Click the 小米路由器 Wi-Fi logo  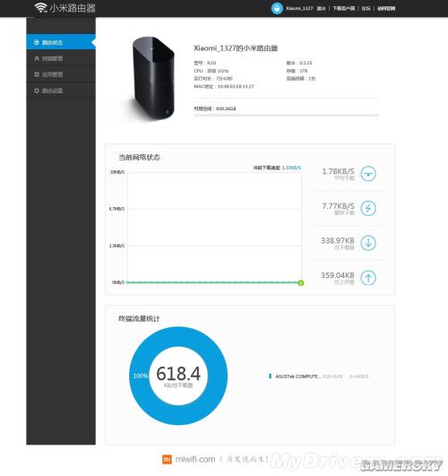[65, 8]
